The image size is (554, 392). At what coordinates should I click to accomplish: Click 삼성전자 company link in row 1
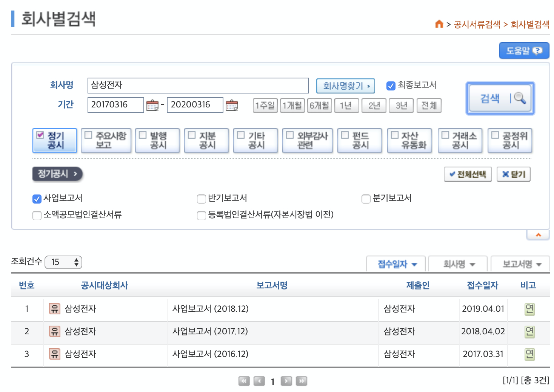[x=80, y=309]
